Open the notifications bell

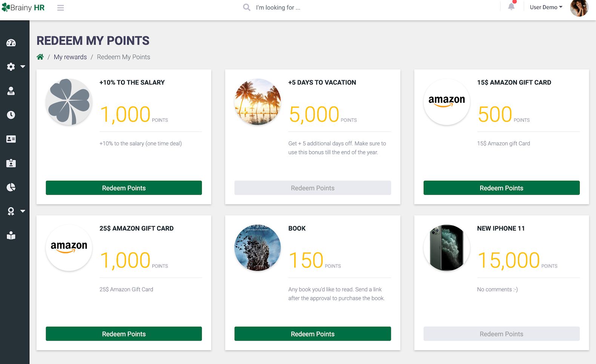coord(511,7)
